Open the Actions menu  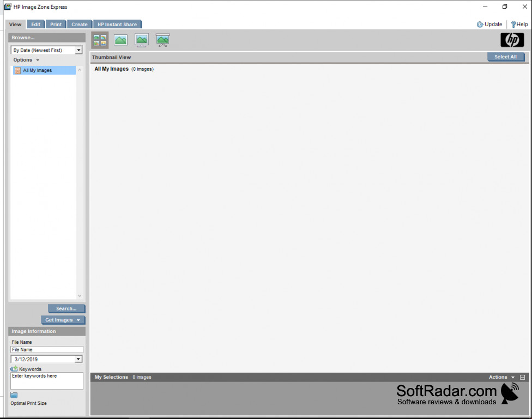501,377
